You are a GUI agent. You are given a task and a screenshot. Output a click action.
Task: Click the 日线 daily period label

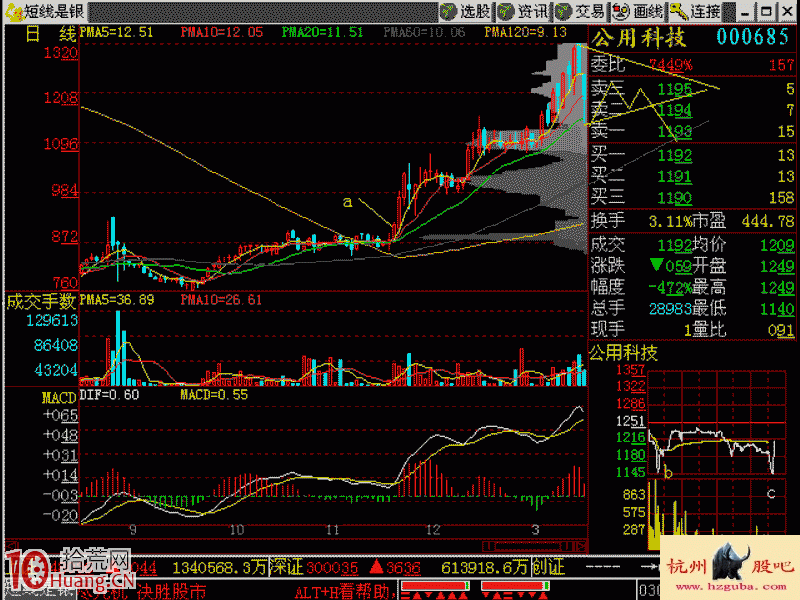coord(50,34)
